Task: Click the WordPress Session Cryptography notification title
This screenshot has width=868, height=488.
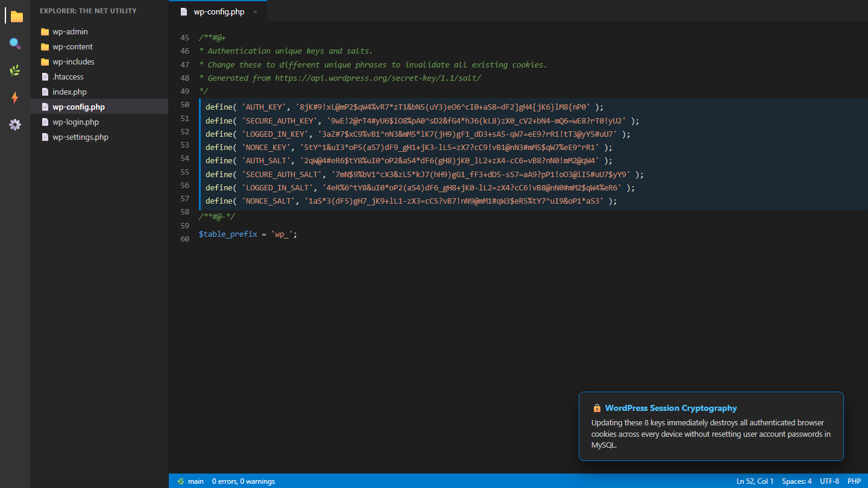Action: (x=671, y=408)
